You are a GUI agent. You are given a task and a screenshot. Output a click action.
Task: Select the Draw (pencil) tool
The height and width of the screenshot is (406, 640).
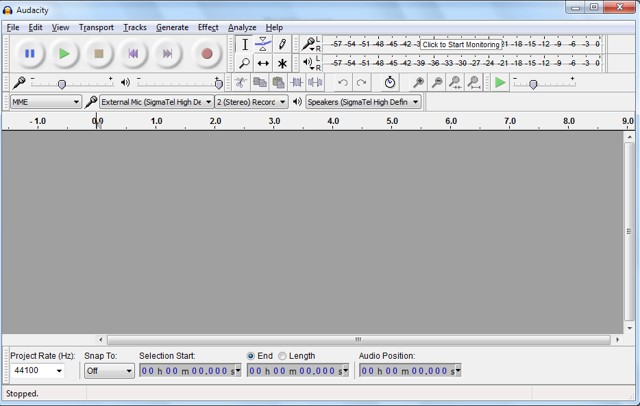(x=282, y=44)
